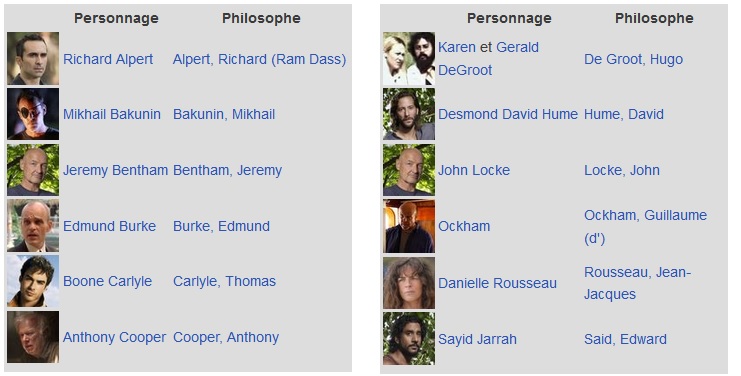Click the Hume, David philosopher link
This screenshot has height=376, width=741.
point(624,114)
